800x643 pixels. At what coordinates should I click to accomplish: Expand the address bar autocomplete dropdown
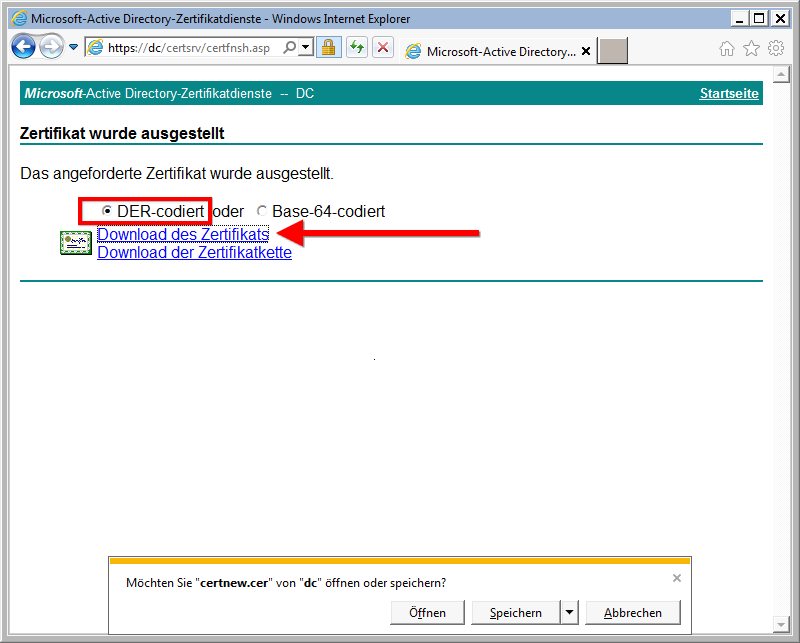[305, 47]
